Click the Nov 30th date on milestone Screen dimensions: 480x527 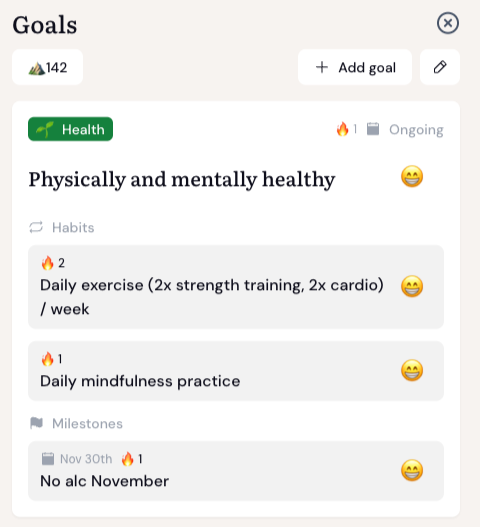tap(86, 459)
